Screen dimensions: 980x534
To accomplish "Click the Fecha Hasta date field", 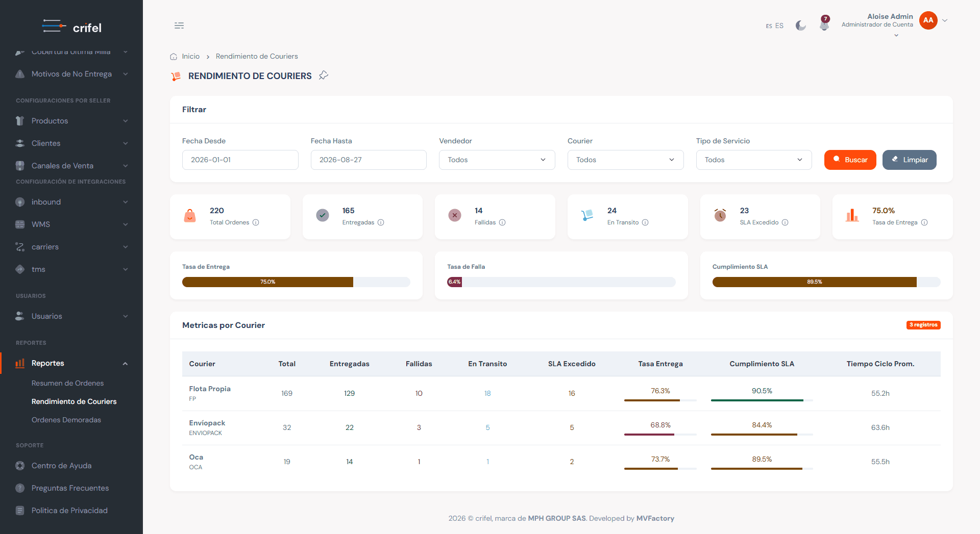I will click(369, 160).
